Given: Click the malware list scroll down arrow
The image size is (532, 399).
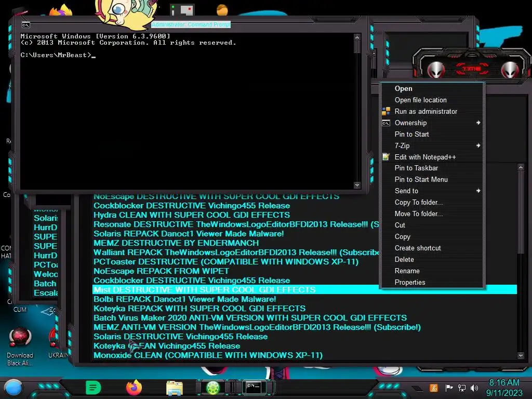Looking at the screenshot, I should (521, 355).
